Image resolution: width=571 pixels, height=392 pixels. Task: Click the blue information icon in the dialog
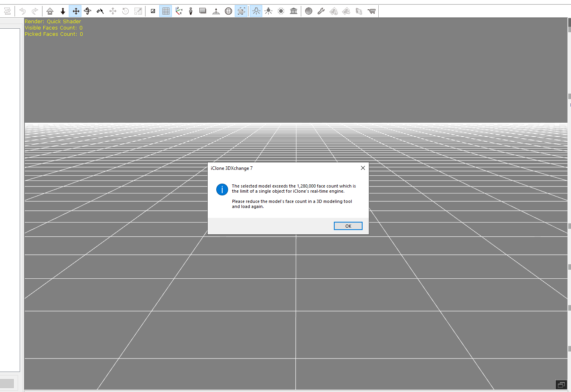click(222, 190)
